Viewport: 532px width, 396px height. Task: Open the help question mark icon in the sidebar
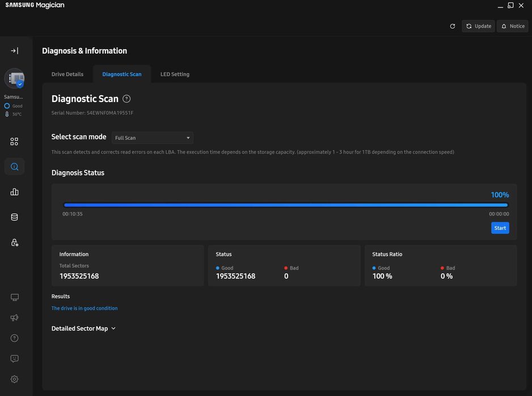(14, 338)
